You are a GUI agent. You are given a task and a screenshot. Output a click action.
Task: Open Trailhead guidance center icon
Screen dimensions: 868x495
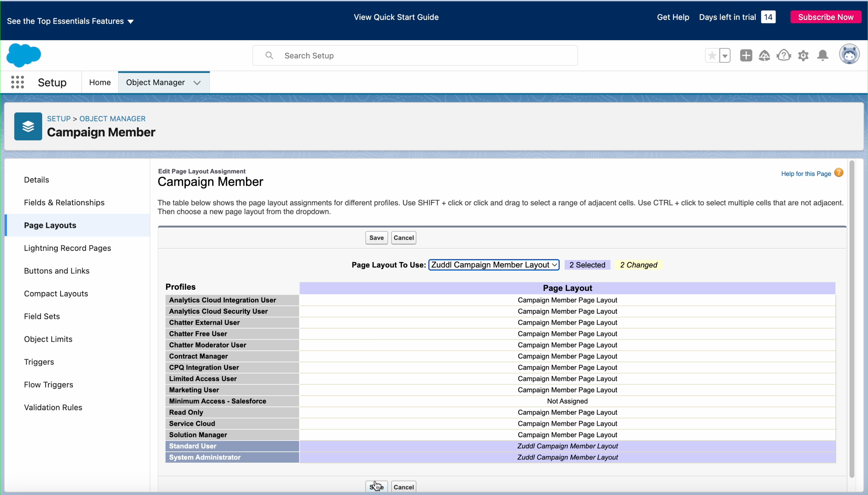(764, 55)
